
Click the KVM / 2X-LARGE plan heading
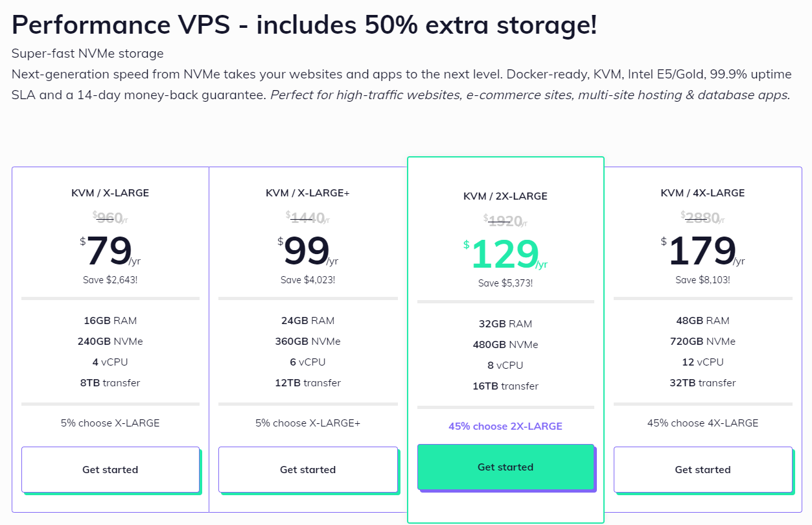pyautogui.click(x=505, y=196)
